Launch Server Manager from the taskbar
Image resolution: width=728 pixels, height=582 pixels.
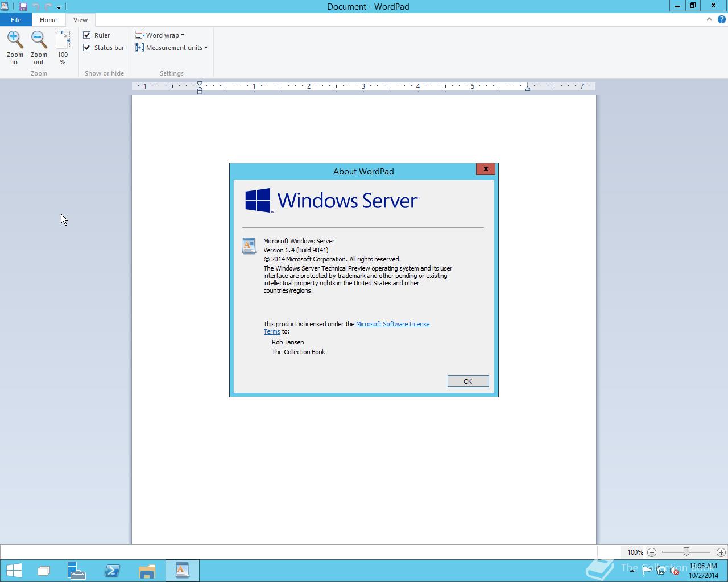76,571
